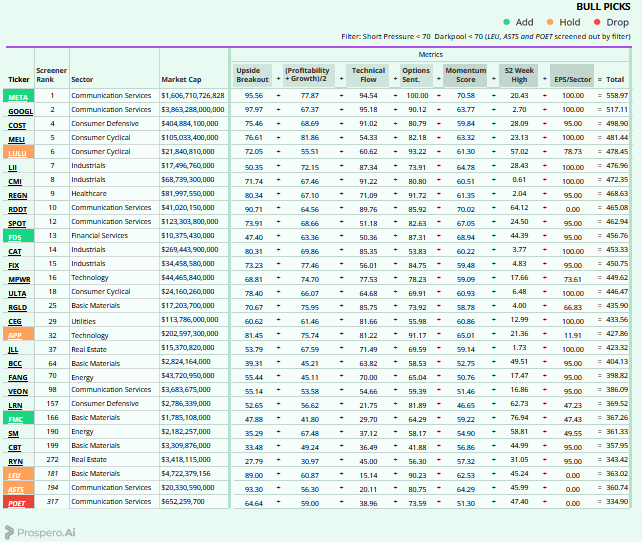Click the Metrics group header

click(x=430, y=54)
